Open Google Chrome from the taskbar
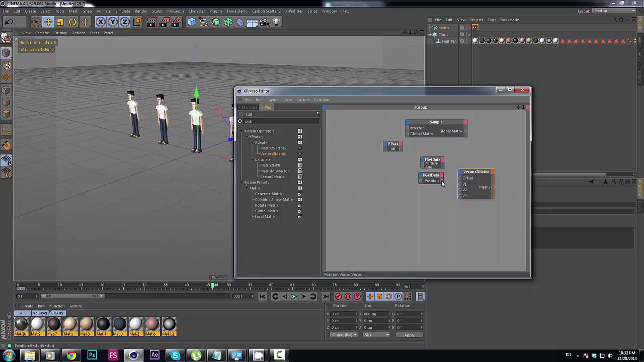This screenshot has height=362, width=644. tap(71, 355)
